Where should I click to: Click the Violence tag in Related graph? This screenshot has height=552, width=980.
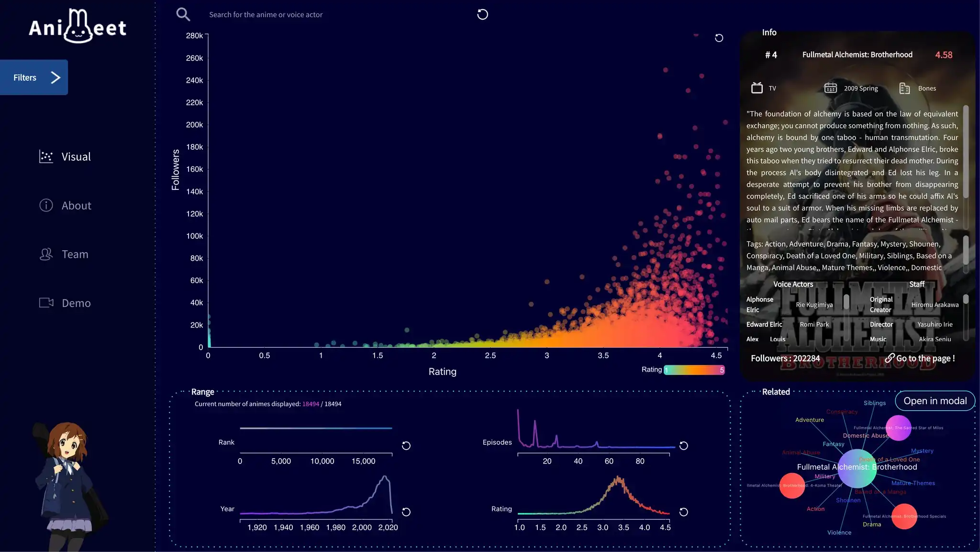pos(839,533)
